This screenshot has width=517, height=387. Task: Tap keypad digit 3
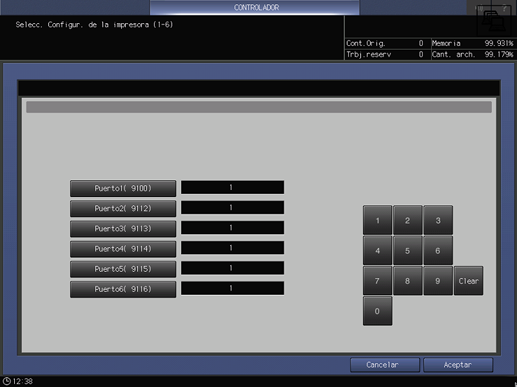tap(438, 220)
